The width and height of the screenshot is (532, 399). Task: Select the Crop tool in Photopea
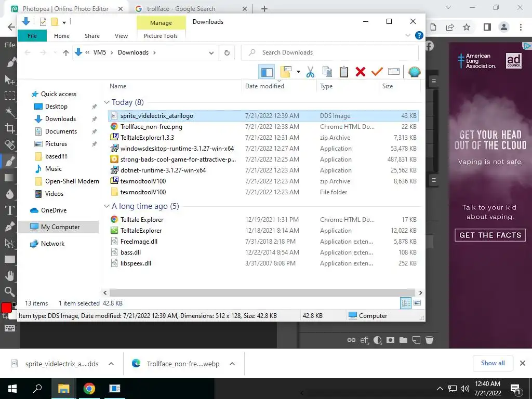[x=10, y=128]
